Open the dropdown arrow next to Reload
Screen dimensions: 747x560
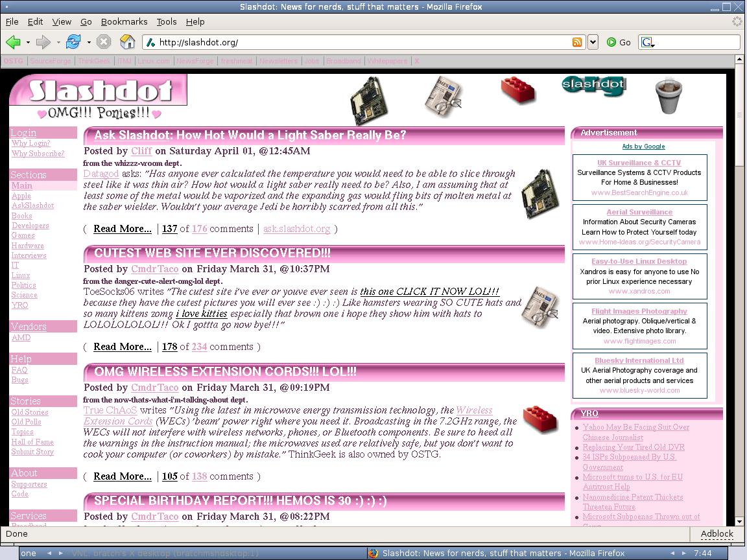click(89, 42)
